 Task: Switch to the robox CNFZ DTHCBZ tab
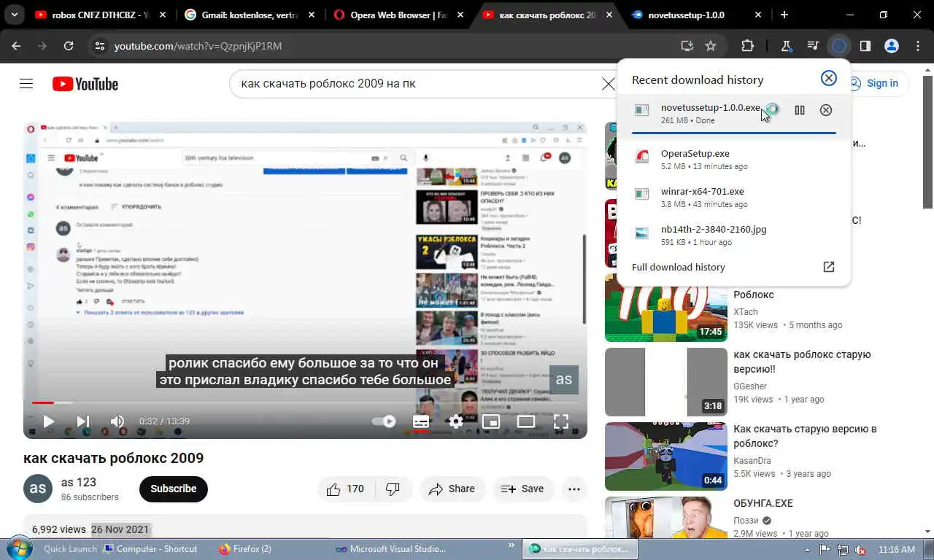(x=101, y=15)
